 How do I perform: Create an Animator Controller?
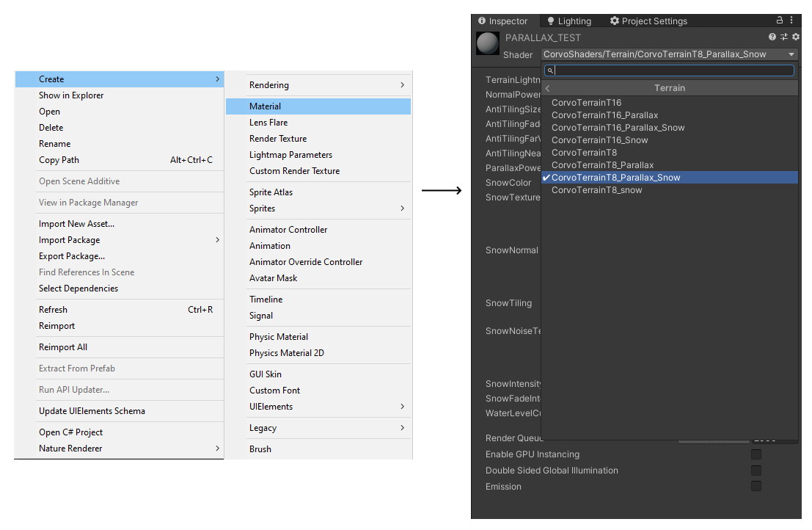(318, 230)
